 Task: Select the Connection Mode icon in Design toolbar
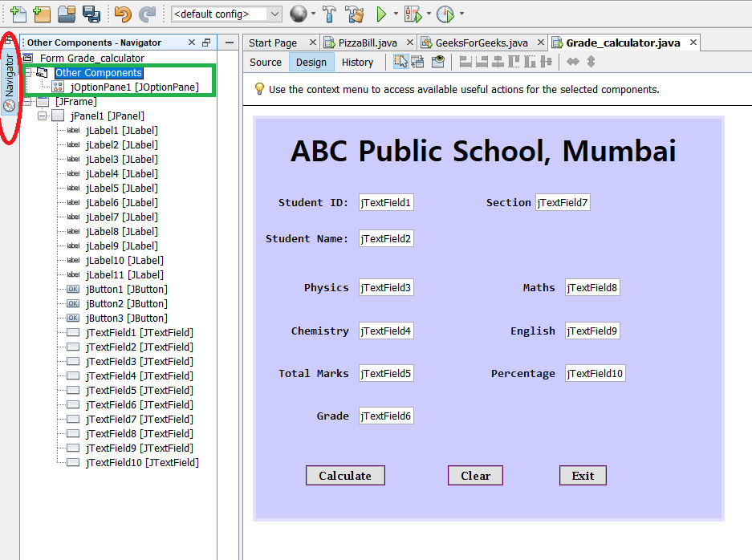[420, 62]
